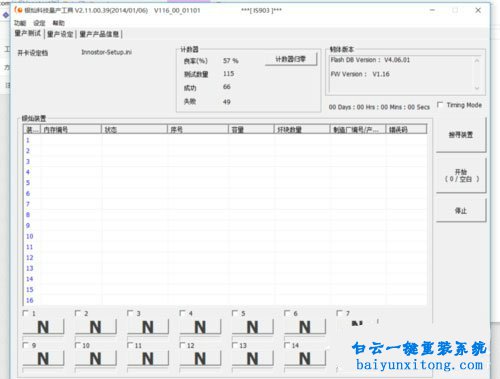This screenshot has width=500, height=379.
Task: Click the N status button for port 10
Action: coord(96,359)
